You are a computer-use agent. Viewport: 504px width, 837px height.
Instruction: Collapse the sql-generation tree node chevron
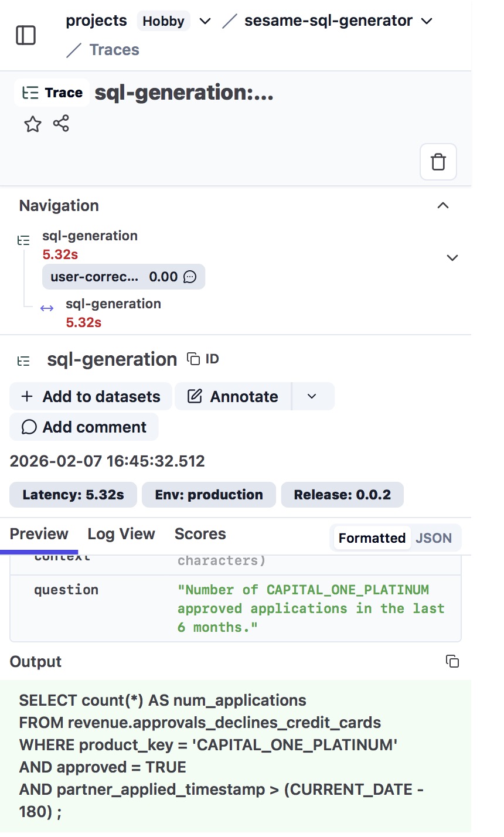(x=452, y=258)
